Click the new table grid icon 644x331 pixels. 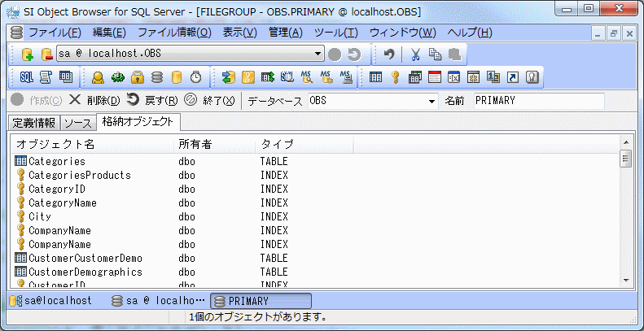tap(375, 78)
